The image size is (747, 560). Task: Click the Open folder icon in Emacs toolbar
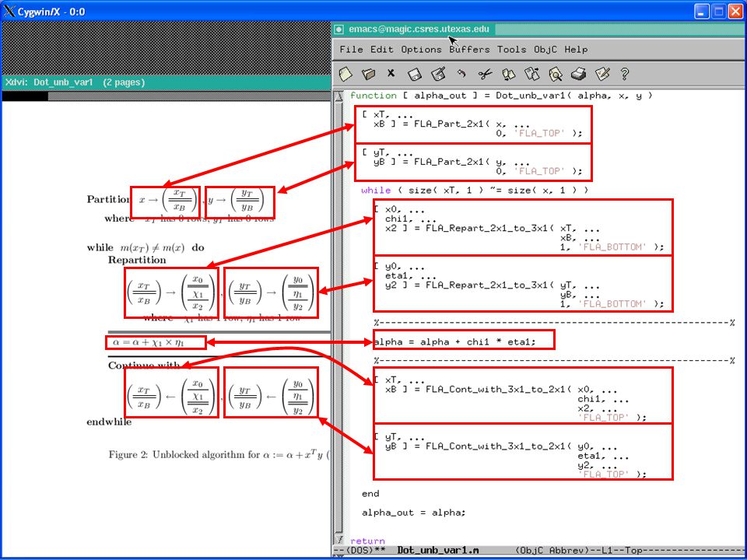click(368, 74)
